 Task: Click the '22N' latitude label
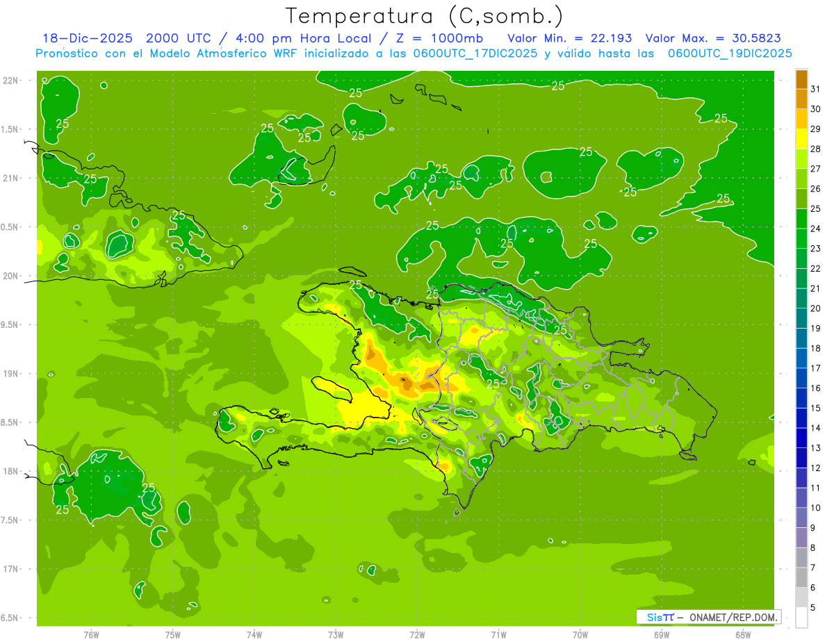11,81
